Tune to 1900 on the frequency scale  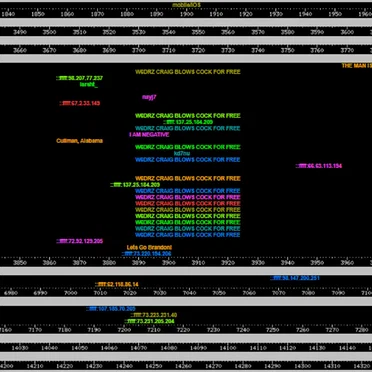coord(186,14)
